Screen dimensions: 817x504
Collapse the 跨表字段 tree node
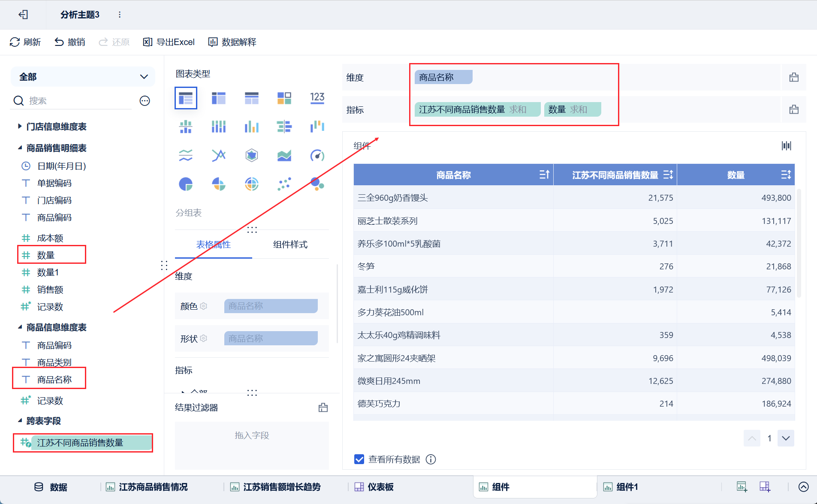click(x=20, y=420)
